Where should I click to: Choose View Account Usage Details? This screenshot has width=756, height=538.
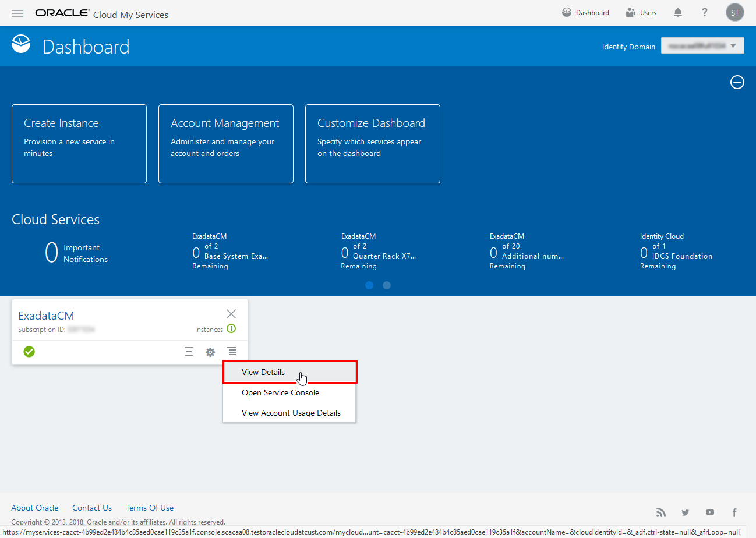click(x=290, y=413)
